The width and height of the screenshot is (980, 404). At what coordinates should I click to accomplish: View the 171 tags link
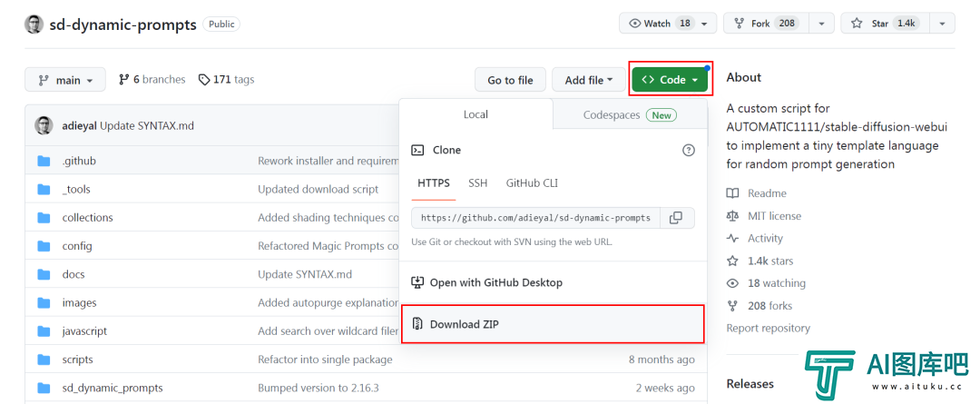point(226,79)
